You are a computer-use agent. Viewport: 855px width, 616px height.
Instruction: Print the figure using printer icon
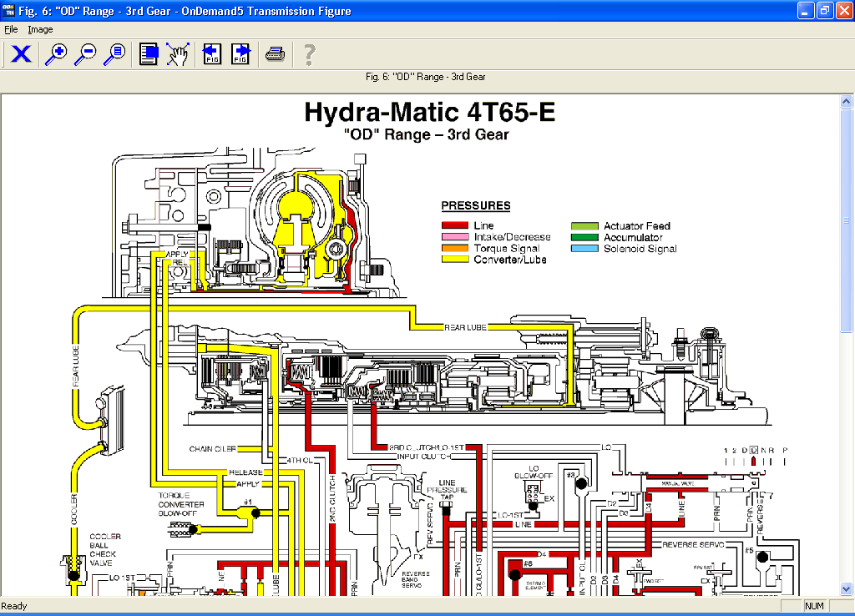pyautogui.click(x=275, y=54)
